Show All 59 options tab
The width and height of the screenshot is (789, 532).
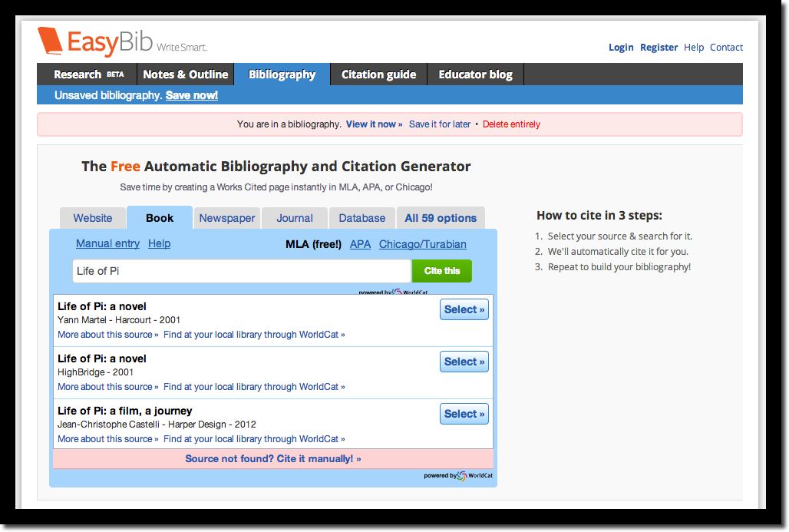441,218
